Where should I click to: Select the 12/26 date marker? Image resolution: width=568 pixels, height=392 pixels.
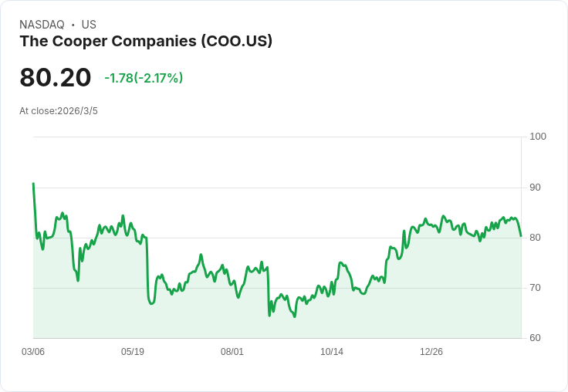[431, 352]
